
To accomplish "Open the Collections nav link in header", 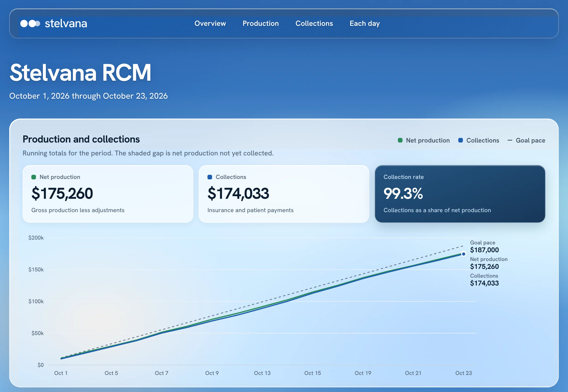I will tap(314, 23).
